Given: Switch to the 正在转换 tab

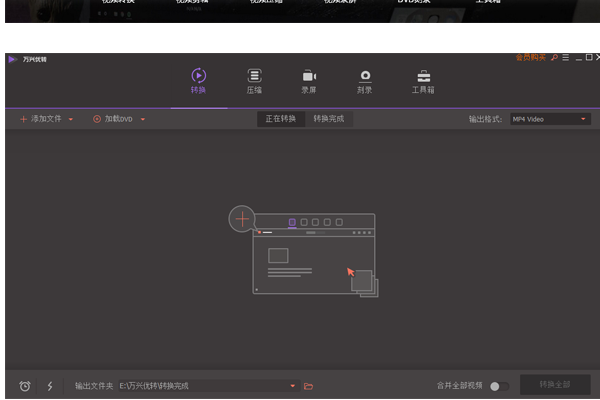Looking at the screenshot, I should (x=280, y=119).
